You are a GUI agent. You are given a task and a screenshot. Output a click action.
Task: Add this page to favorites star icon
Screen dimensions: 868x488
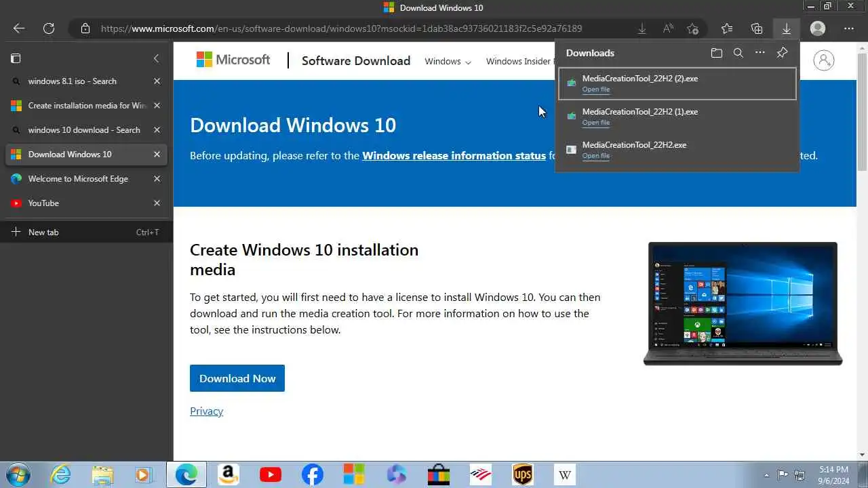(692, 28)
